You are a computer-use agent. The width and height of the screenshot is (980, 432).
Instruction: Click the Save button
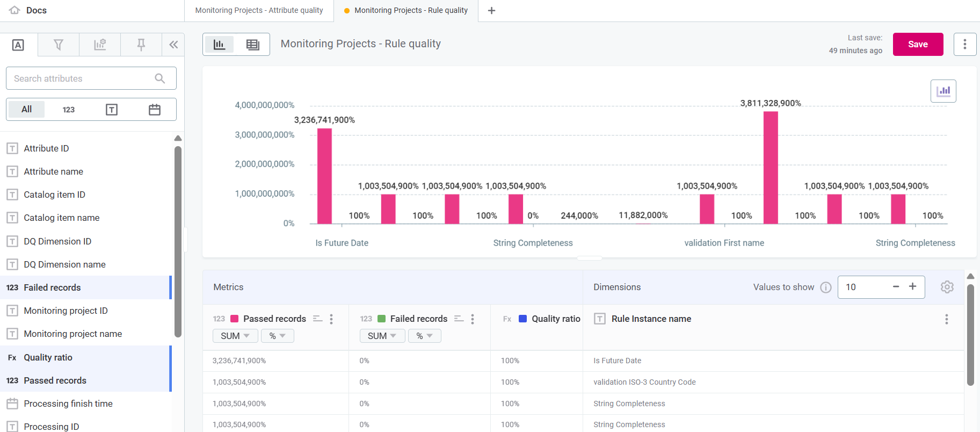(x=918, y=44)
